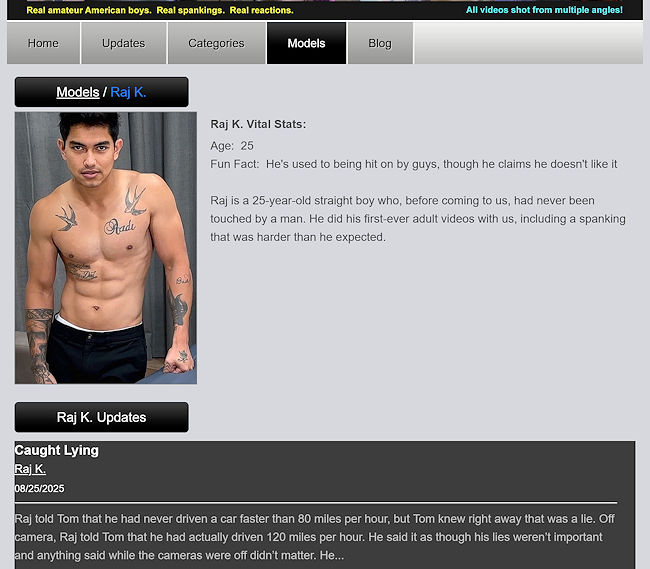Click Raj's biography paragraph
650x569 pixels.
tap(418, 219)
